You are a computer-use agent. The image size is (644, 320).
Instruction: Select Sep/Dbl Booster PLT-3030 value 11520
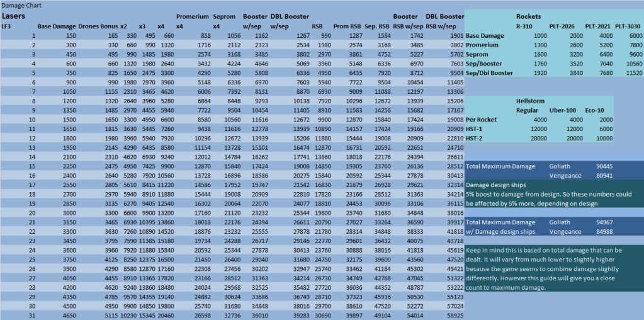633,72
